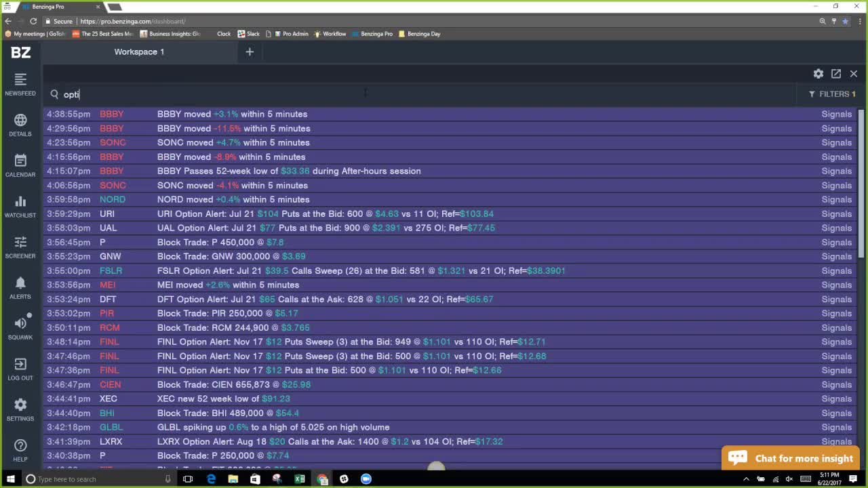The height and width of the screenshot is (488, 868).
Task: Select headline 'BBBY Passes 52-week low'
Action: pos(289,171)
